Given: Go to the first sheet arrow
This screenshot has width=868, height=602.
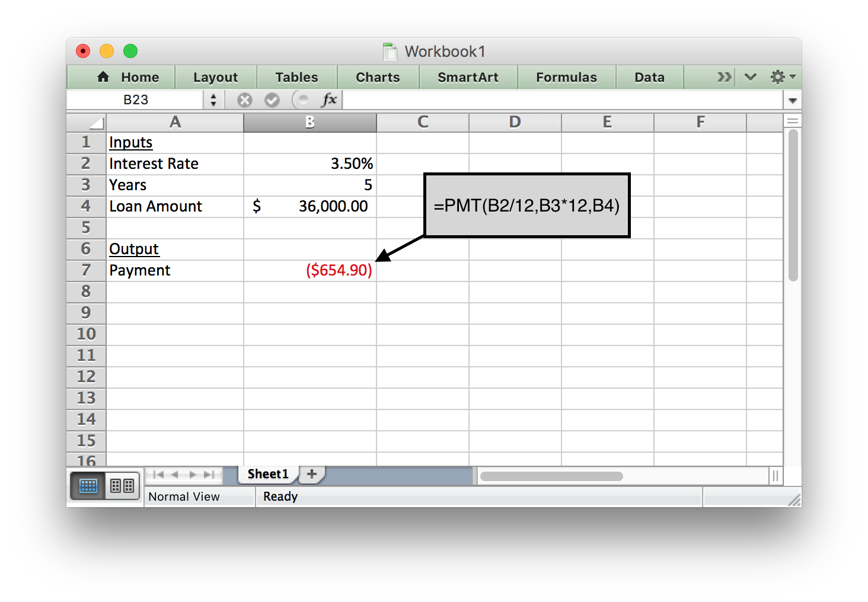Looking at the screenshot, I should pos(158,475).
